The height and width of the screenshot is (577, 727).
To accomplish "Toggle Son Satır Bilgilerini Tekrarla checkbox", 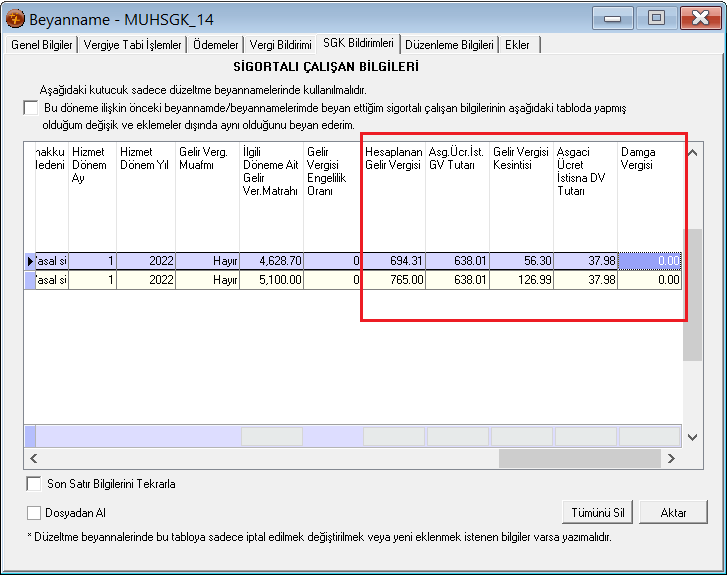I will 35,484.
